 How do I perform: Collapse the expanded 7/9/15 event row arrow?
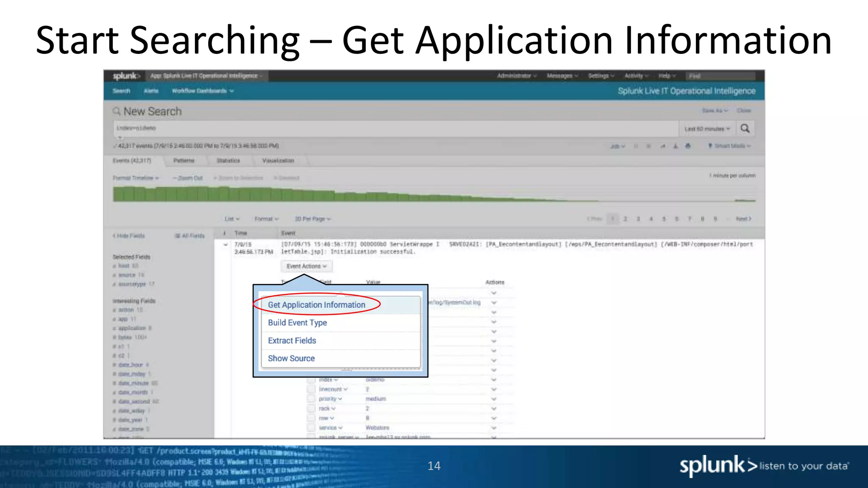[x=225, y=245]
